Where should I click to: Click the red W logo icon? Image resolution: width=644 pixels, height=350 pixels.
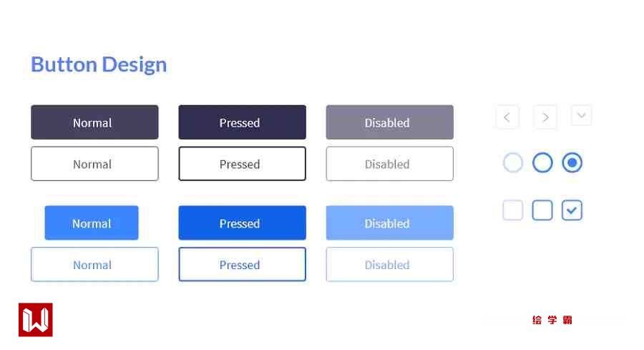[x=36, y=320]
